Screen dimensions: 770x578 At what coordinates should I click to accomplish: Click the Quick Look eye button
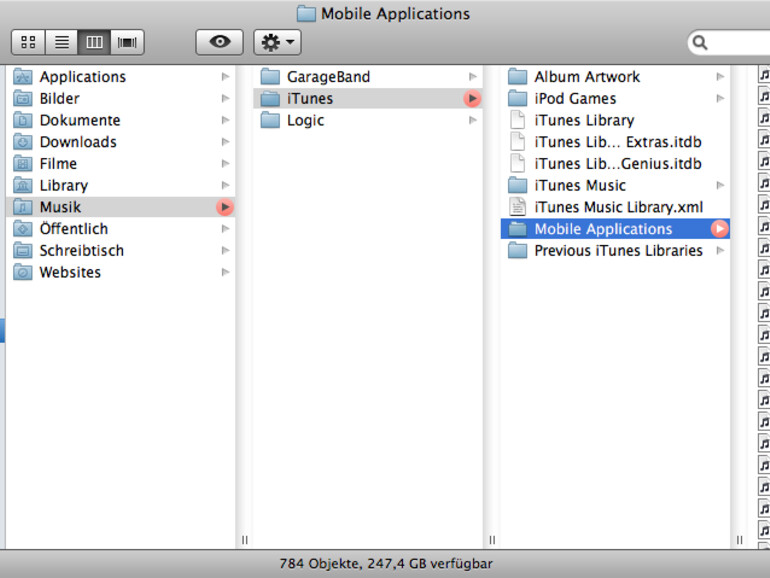click(x=220, y=42)
